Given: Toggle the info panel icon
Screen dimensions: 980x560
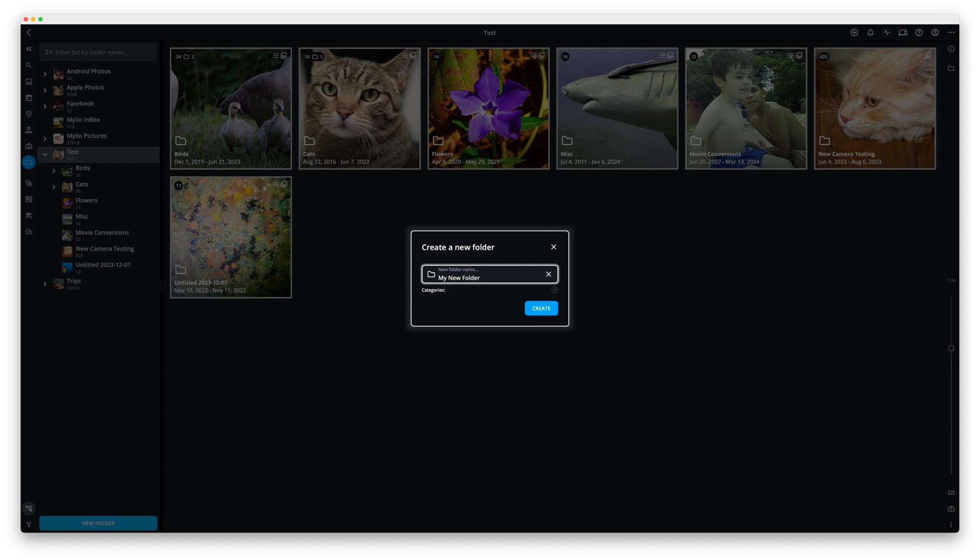Looking at the screenshot, I should (950, 49).
